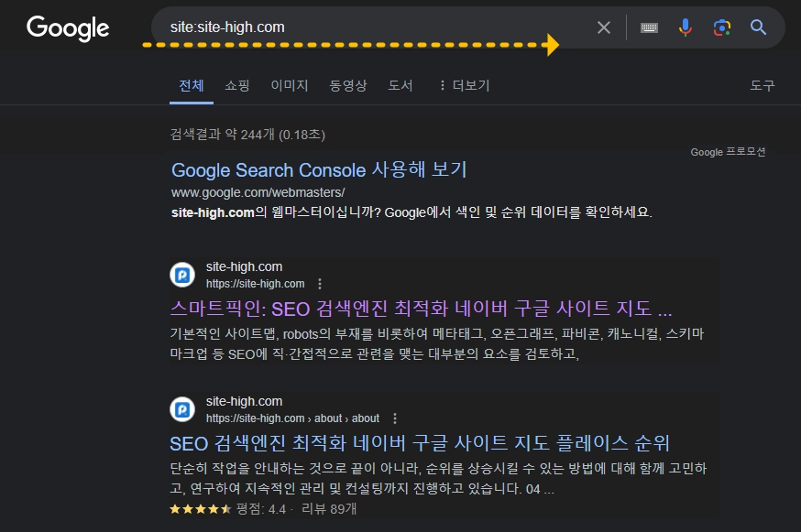The image size is (801, 532).
Task: Click favicon of the about page result
Action: point(182,409)
